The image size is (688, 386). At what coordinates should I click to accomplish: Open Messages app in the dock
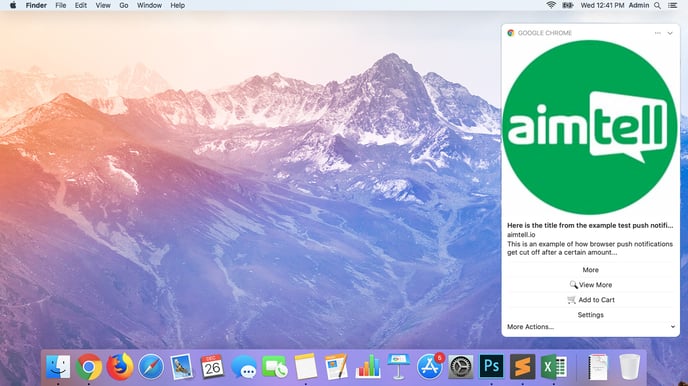coord(244,367)
